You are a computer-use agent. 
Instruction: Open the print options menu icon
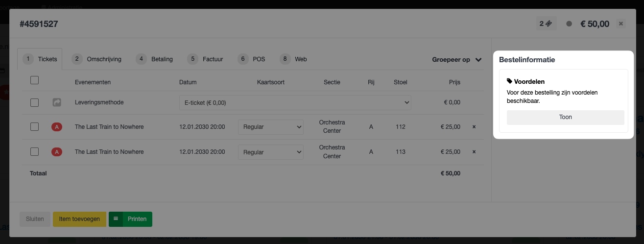(116, 219)
